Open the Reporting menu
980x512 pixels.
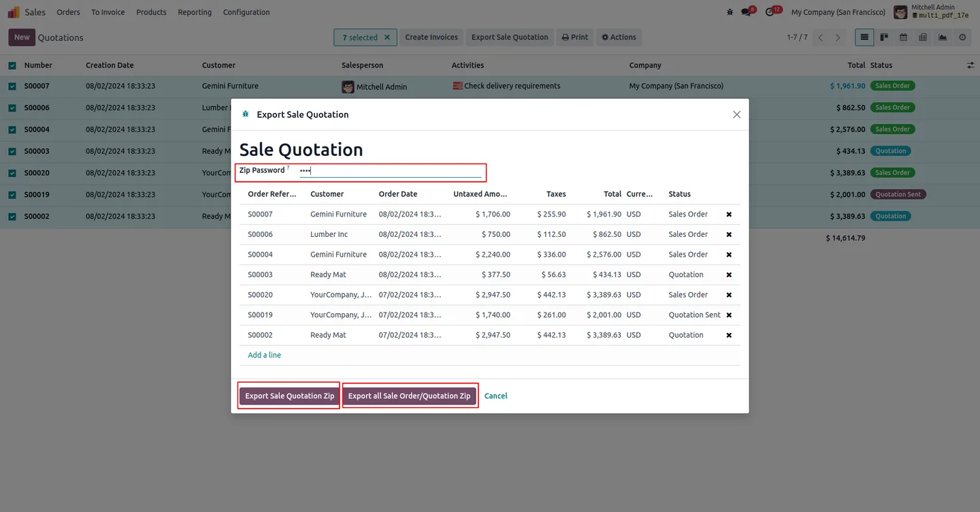[x=195, y=12]
